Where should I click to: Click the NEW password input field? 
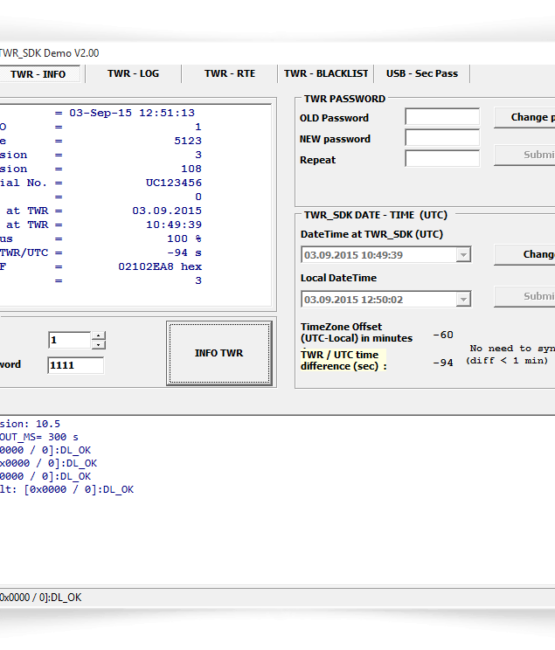442,137
